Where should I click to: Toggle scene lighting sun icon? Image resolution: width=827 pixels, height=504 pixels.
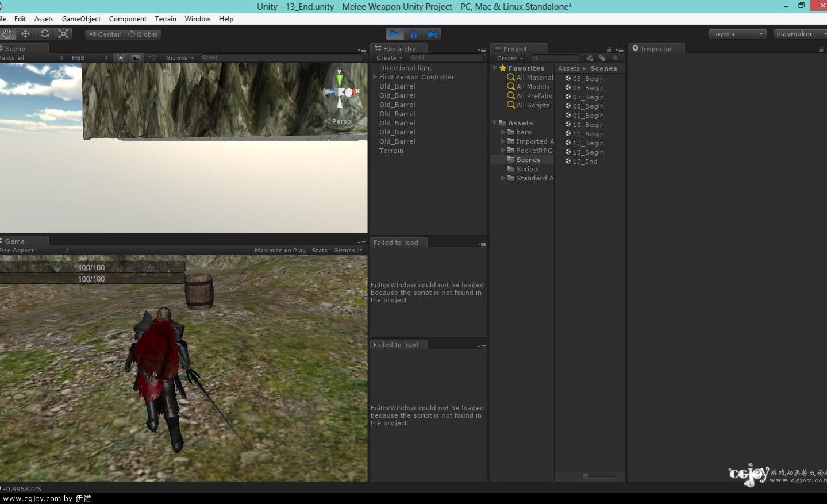(121, 57)
